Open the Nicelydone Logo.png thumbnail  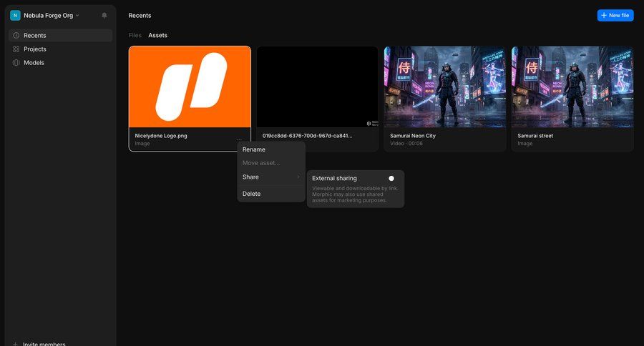point(190,86)
